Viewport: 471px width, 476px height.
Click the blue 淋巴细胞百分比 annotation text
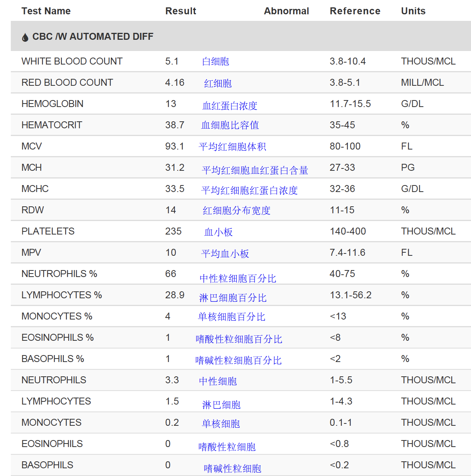pos(233,298)
